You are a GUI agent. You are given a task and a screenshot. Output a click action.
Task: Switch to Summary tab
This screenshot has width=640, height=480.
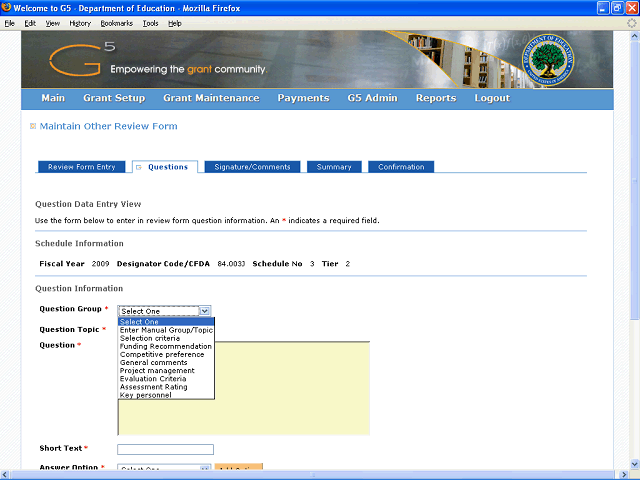click(x=334, y=167)
